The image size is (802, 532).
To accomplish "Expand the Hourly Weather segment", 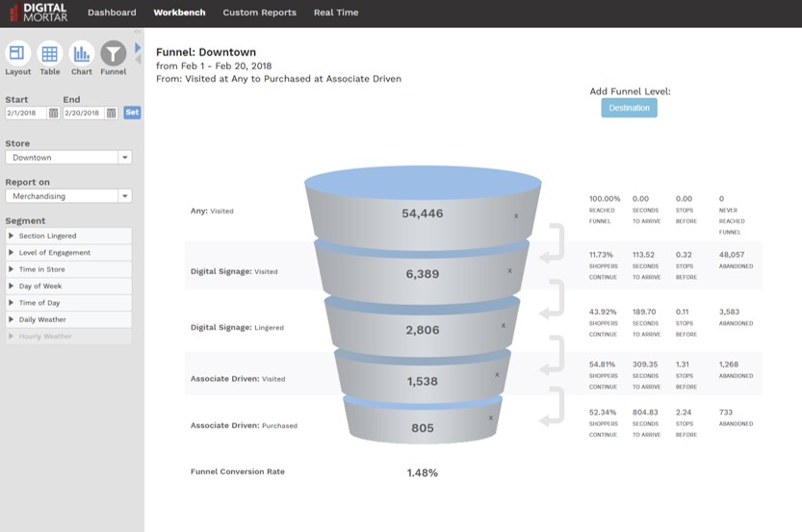I will click(x=68, y=337).
